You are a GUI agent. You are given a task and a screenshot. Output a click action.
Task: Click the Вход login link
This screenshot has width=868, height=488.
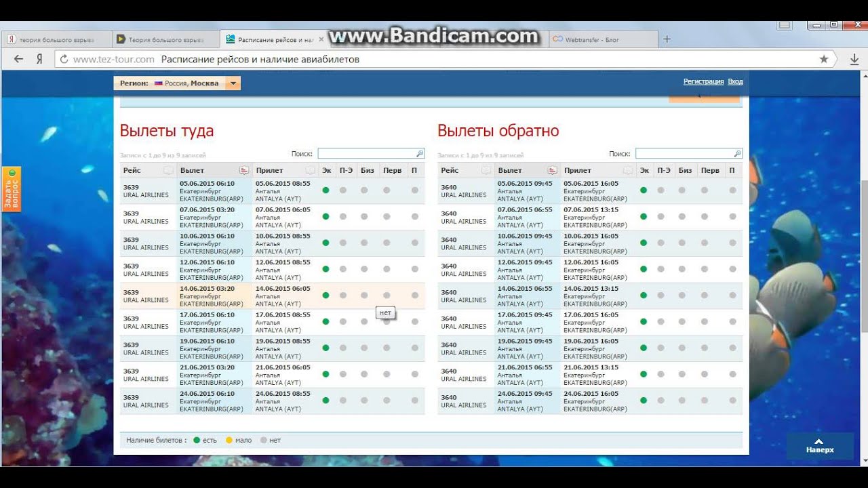735,81
